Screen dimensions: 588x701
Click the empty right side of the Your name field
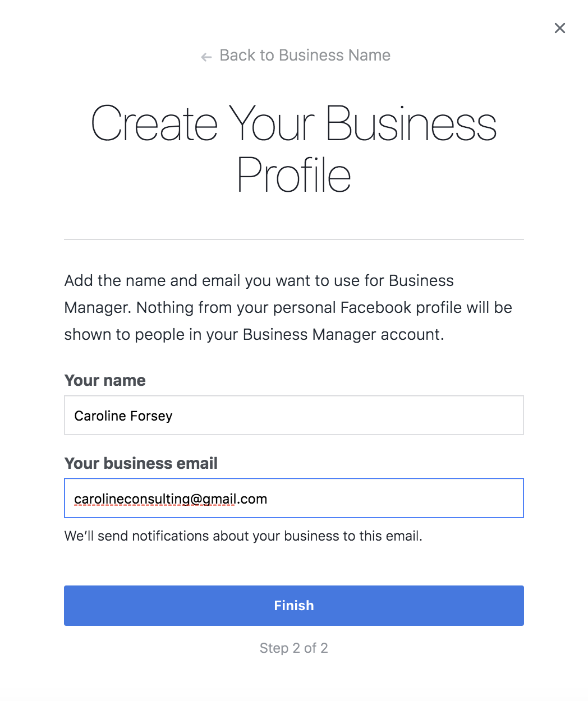[x=348, y=415]
